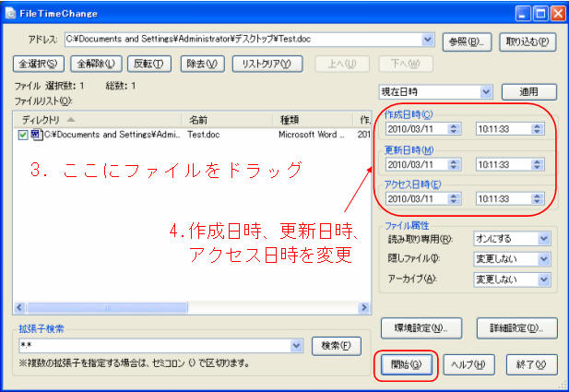
Task: Click the 適用 apply button
Action: (x=529, y=92)
